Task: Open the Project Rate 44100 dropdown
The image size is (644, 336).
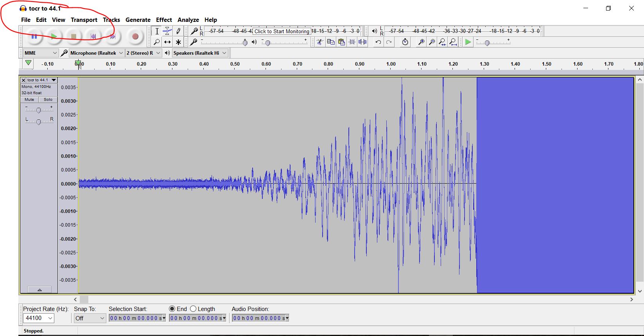Action: coord(38,318)
